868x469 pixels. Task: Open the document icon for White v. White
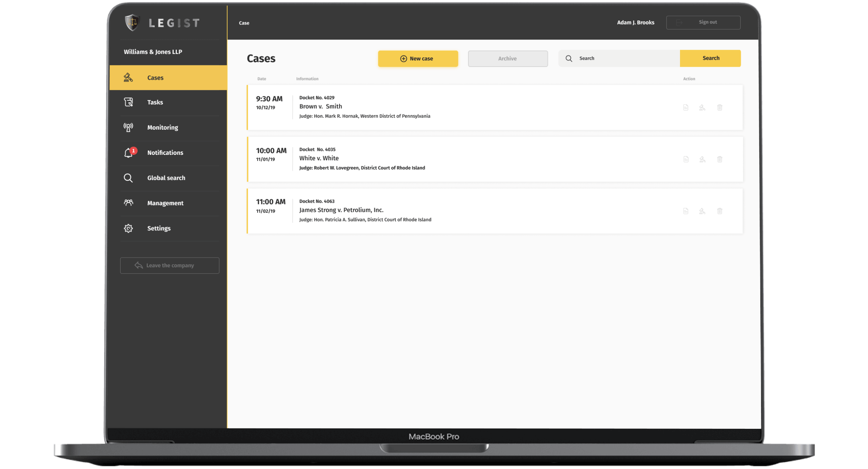point(686,159)
